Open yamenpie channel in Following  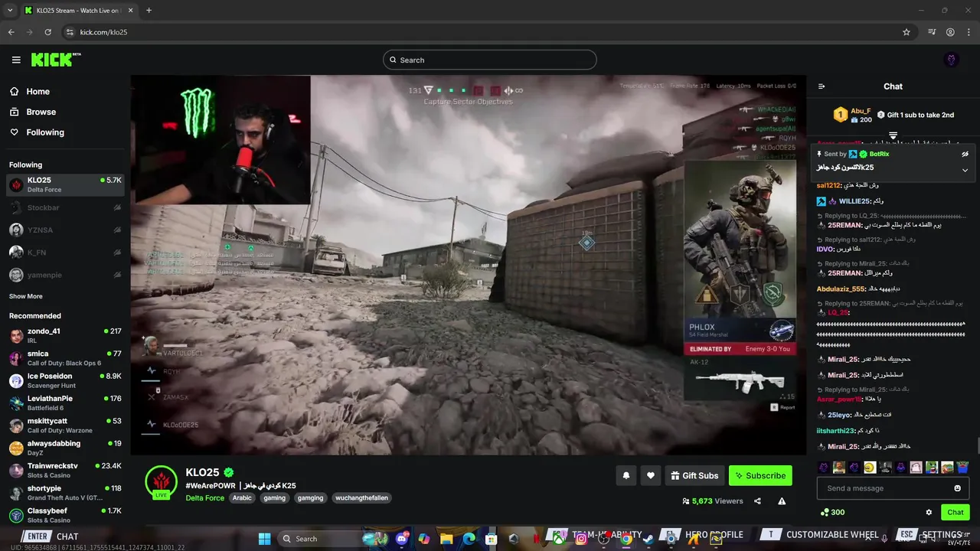(66, 275)
